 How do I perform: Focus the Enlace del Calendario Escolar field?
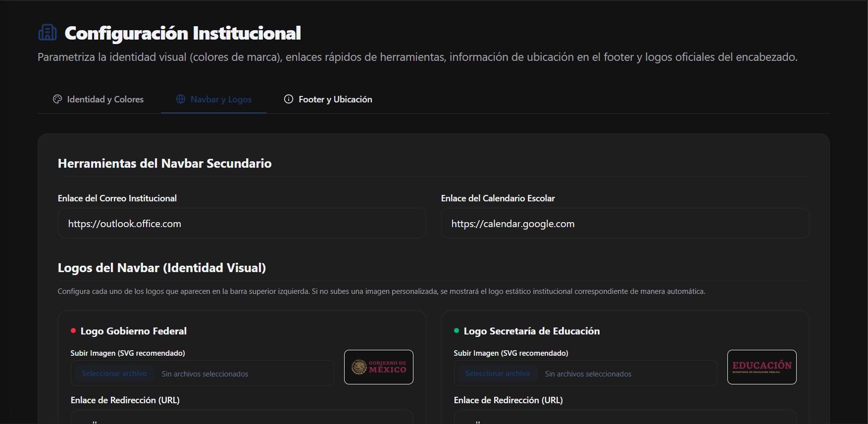coord(625,224)
